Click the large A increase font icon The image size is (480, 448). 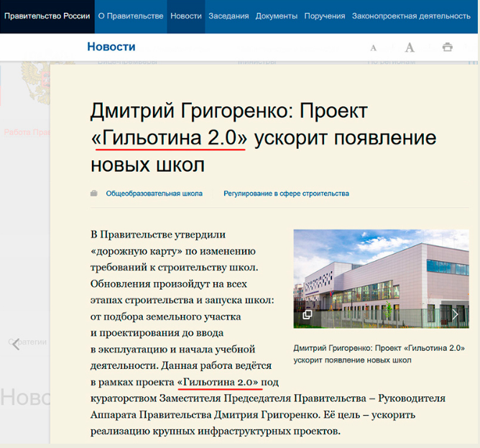pos(410,47)
